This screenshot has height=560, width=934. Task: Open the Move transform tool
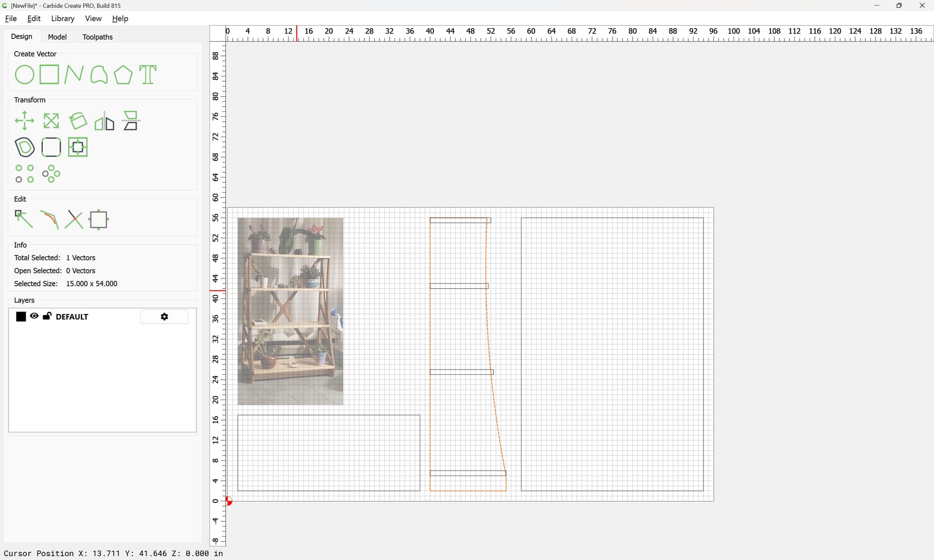click(24, 121)
